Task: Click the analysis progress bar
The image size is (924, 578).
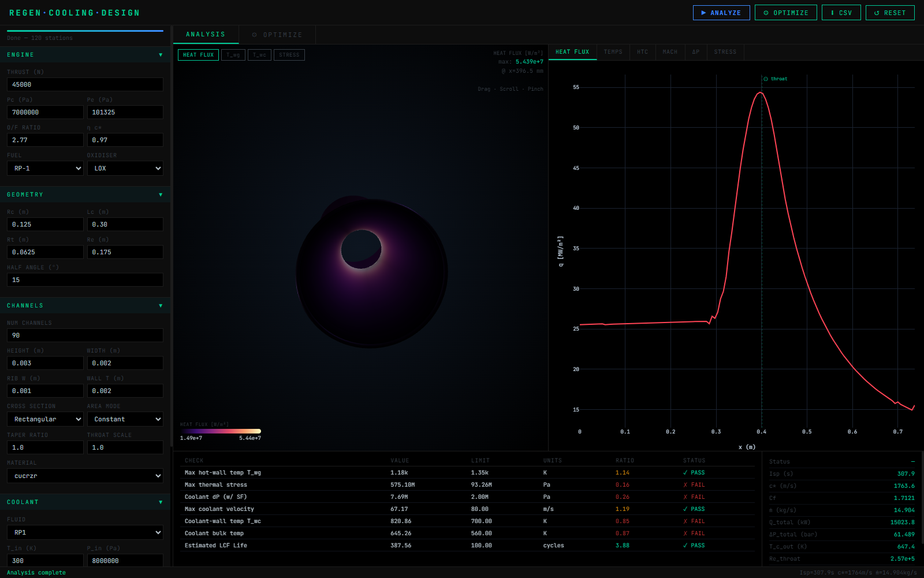Action: click(x=85, y=31)
